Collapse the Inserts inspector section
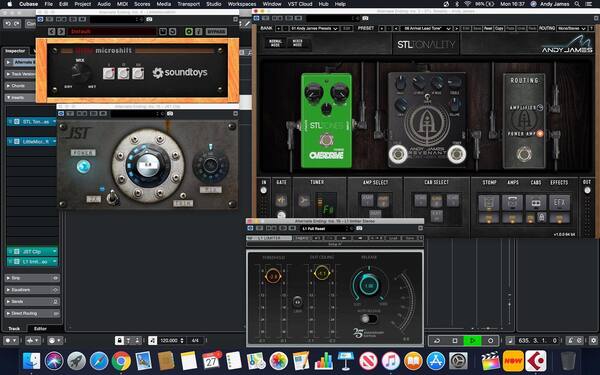This screenshot has height=375, width=600. (21, 98)
